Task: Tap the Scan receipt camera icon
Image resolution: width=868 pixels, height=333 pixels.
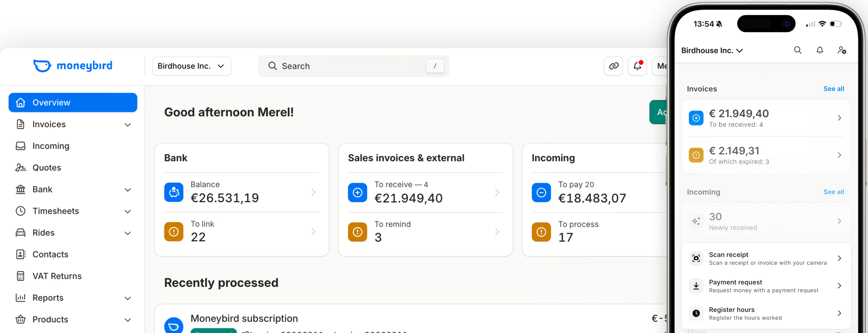Action: [696, 258]
